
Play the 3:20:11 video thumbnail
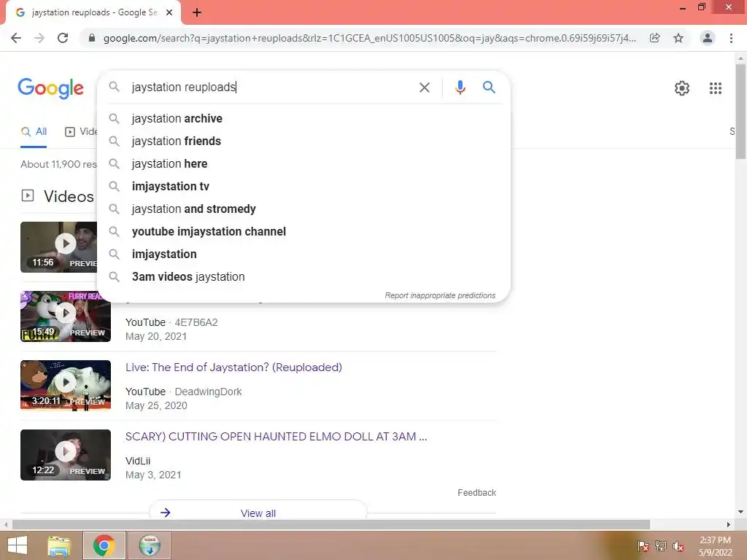(66, 385)
